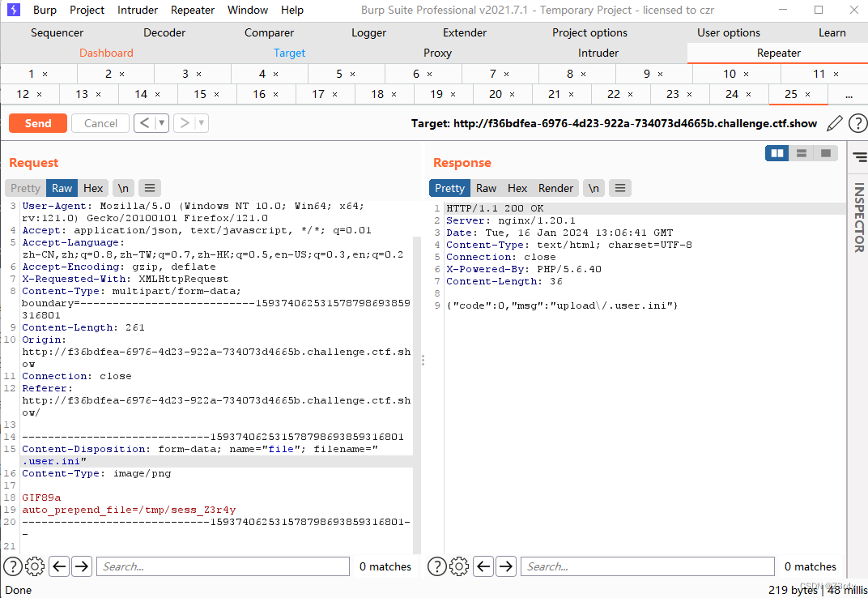Expand forward history dropdown arrow

pos(202,123)
